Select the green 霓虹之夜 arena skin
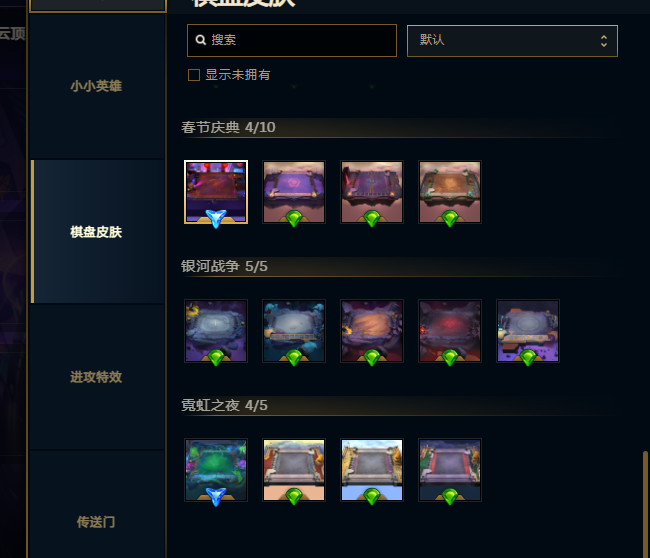The height and width of the screenshot is (558, 650). pos(216,470)
